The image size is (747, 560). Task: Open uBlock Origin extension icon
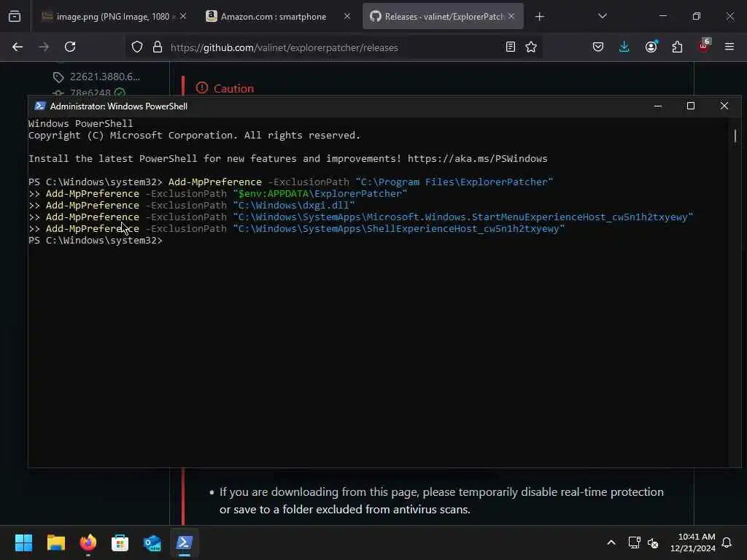click(704, 46)
